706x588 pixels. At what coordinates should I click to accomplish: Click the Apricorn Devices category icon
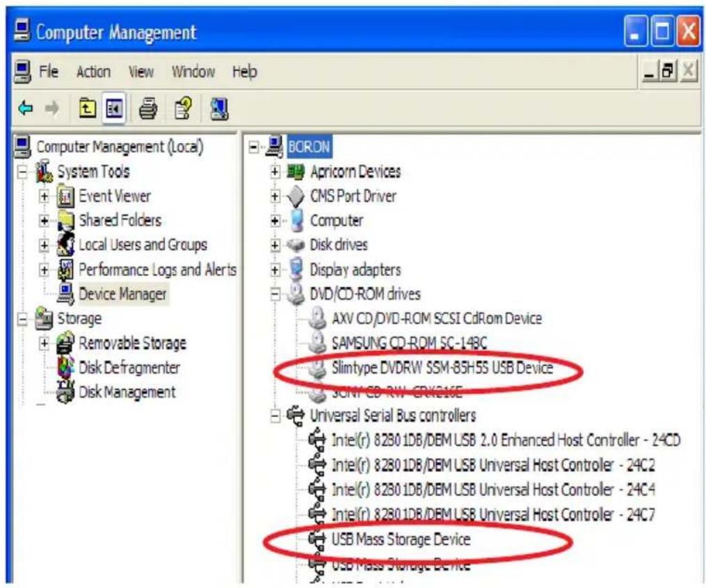(296, 172)
